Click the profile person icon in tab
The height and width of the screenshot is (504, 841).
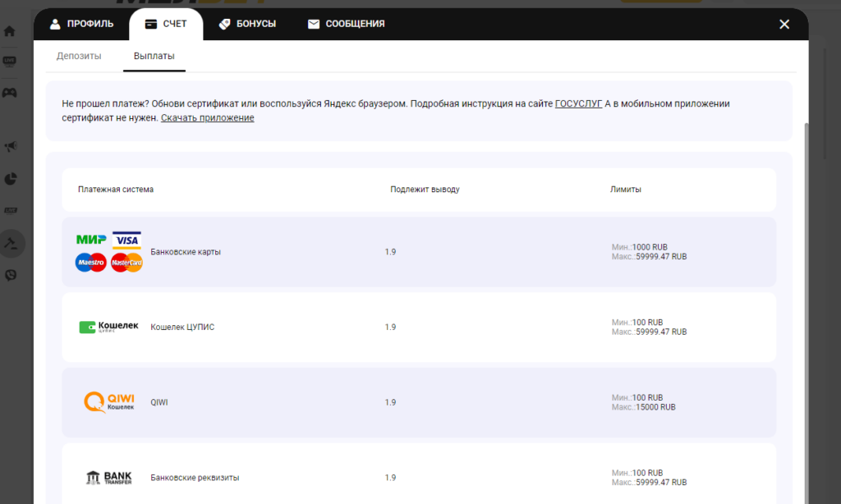point(55,24)
